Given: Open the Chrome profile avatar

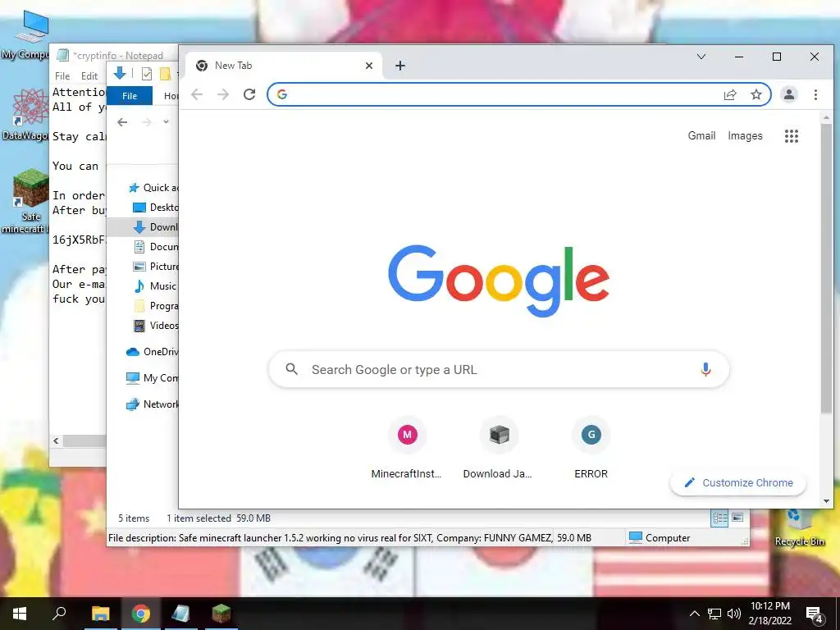Looking at the screenshot, I should (788, 95).
